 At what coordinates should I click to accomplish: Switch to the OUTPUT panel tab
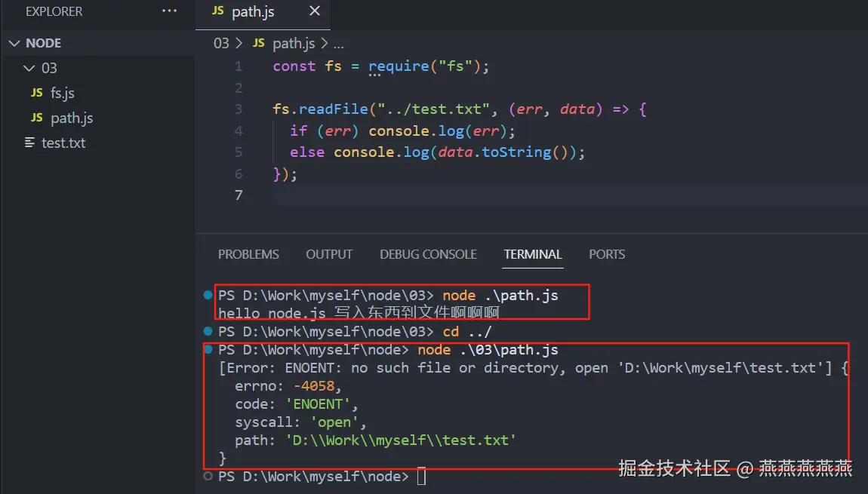pyautogui.click(x=329, y=254)
